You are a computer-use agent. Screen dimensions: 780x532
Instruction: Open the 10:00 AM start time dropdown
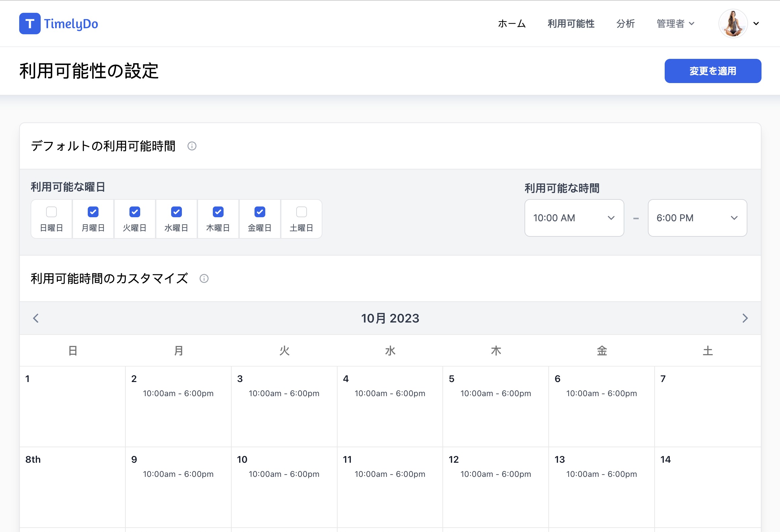pyautogui.click(x=574, y=218)
